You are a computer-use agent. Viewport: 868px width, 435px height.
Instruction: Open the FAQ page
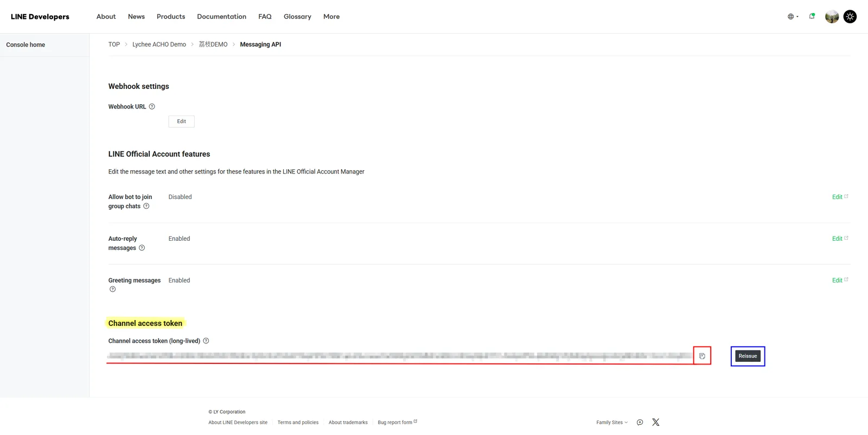coord(265,17)
